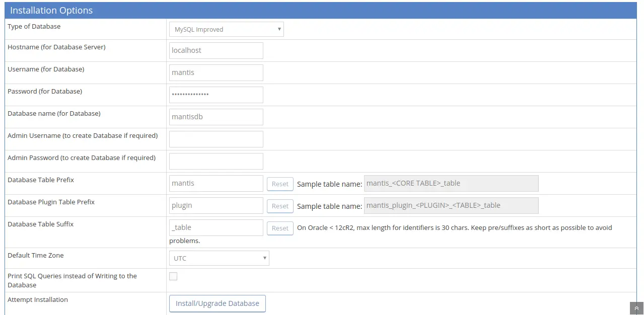This screenshot has width=644, height=315.
Task: Focus the empty Admin Password field
Action: [x=216, y=161]
